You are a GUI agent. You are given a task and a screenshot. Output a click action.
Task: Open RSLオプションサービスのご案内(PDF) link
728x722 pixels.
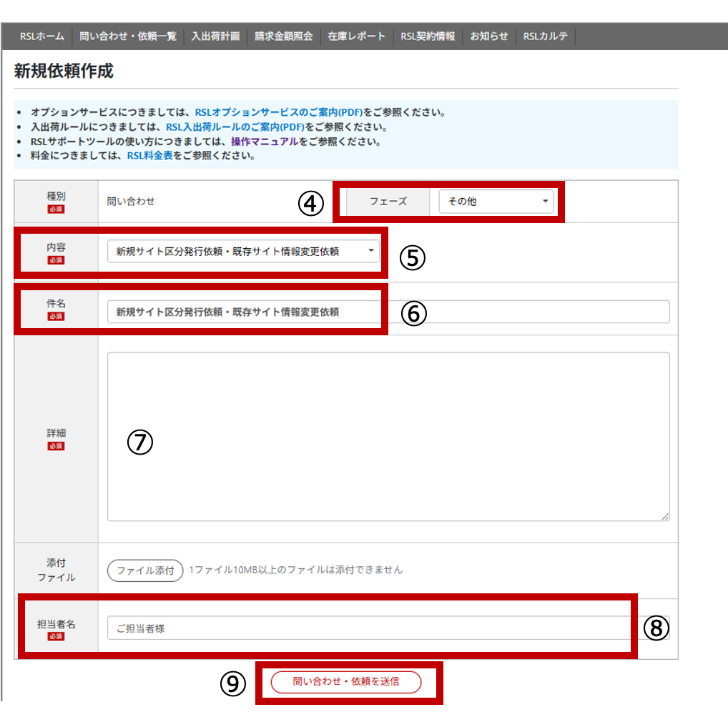(x=279, y=113)
